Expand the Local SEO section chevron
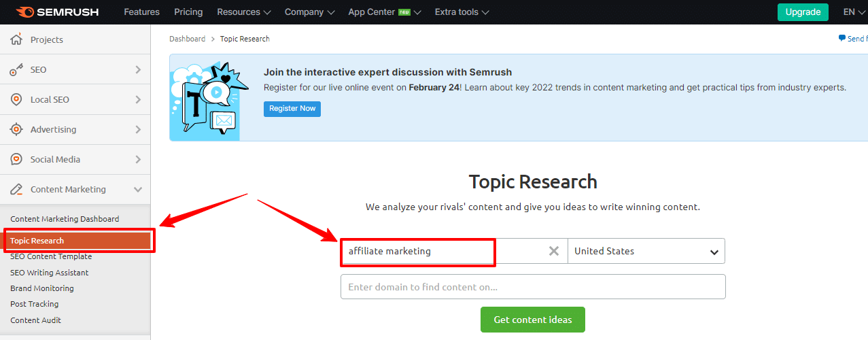 (138, 99)
